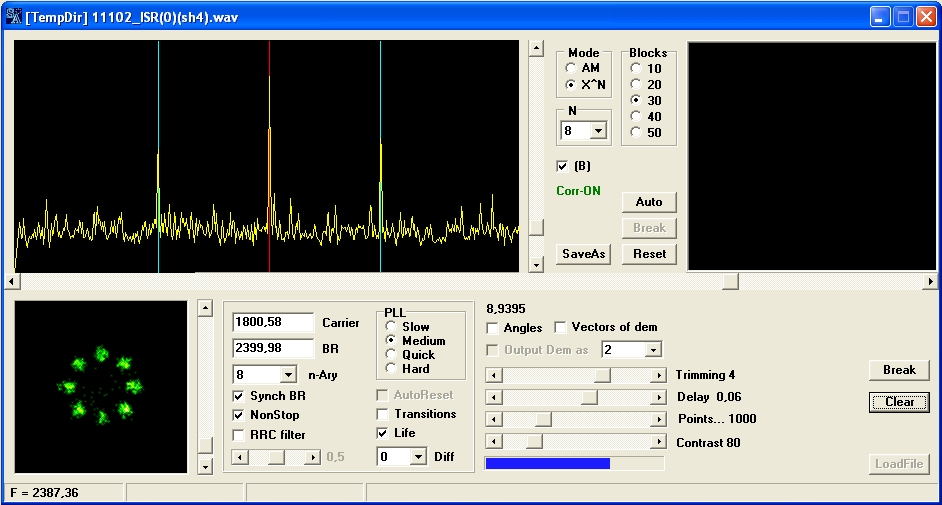Click the Auto button
Screen dimensions: 942x505
[x=649, y=202]
